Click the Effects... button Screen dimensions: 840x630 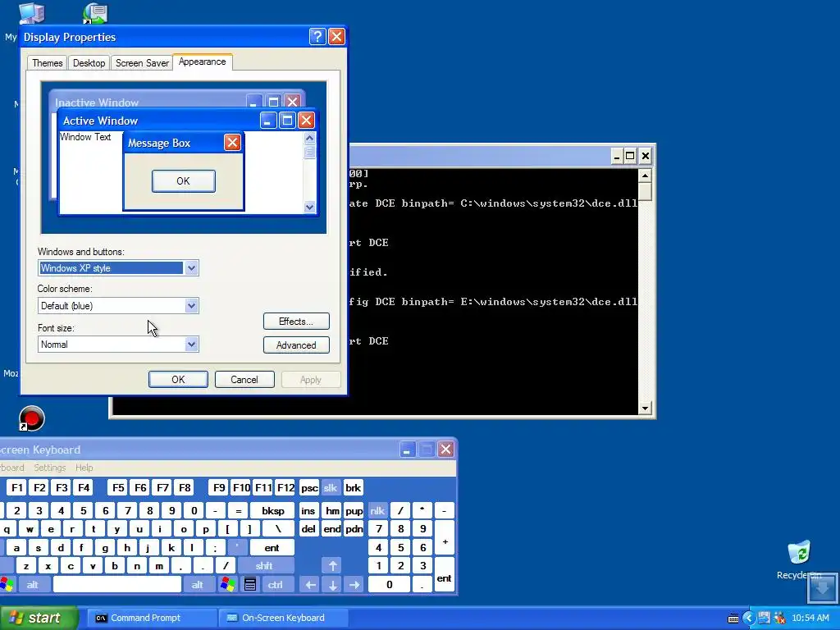pyautogui.click(x=296, y=322)
